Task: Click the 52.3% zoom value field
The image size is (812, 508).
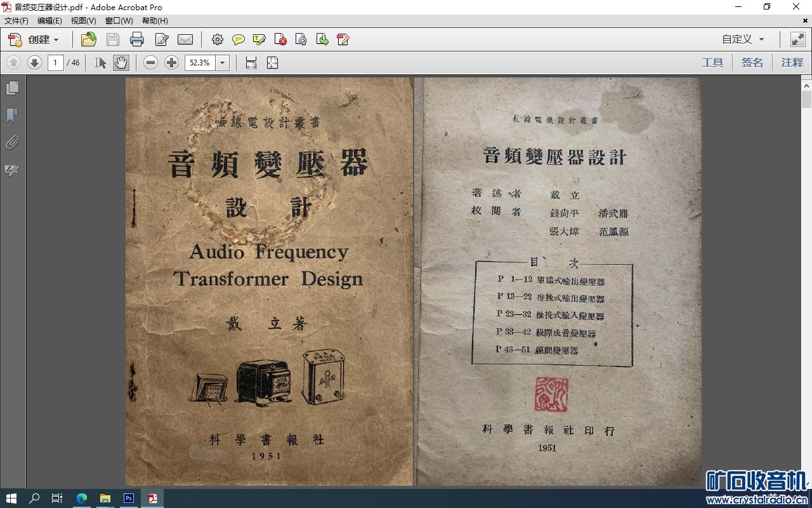Action: [x=200, y=62]
